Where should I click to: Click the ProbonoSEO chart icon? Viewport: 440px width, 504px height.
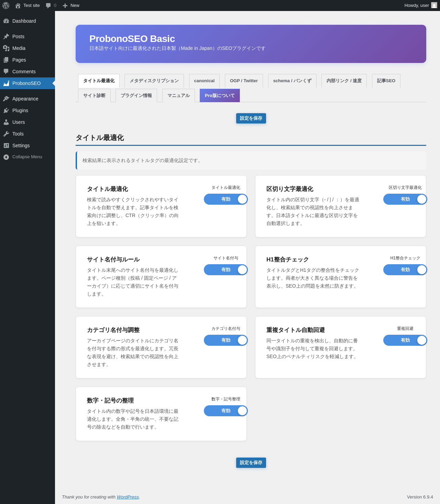(x=6, y=83)
